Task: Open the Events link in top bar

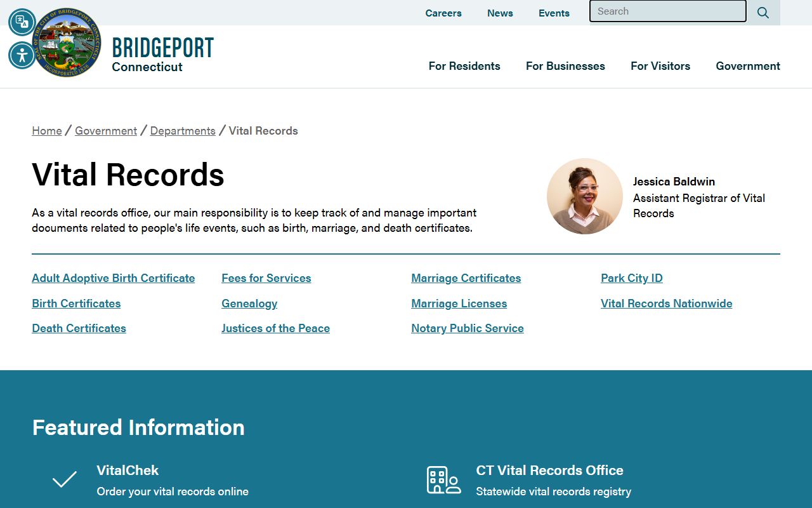Action: [x=554, y=13]
